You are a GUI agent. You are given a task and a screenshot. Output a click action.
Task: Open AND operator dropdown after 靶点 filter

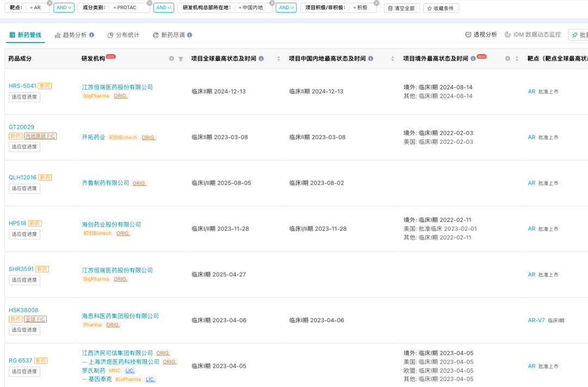click(x=64, y=8)
